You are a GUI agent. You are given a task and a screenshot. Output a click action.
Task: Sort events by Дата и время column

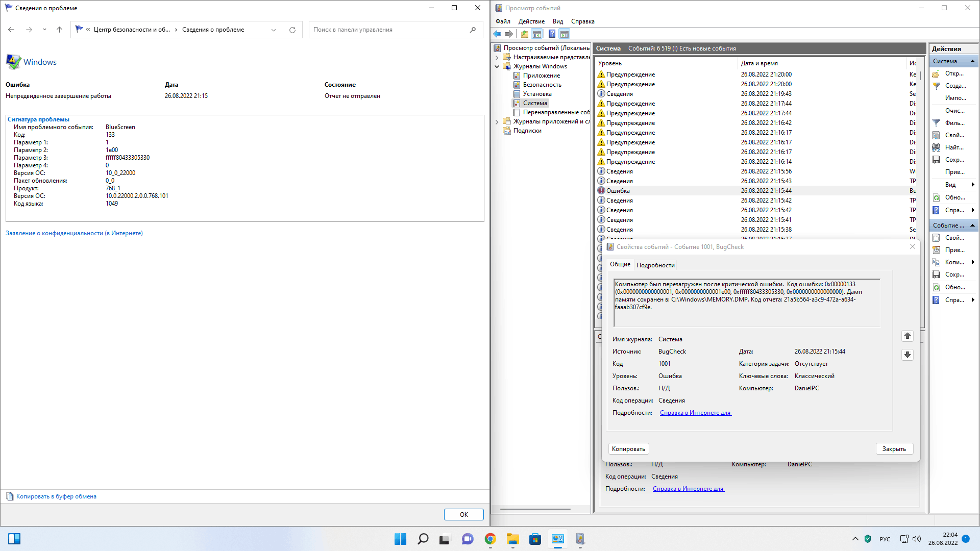(x=822, y=63)
